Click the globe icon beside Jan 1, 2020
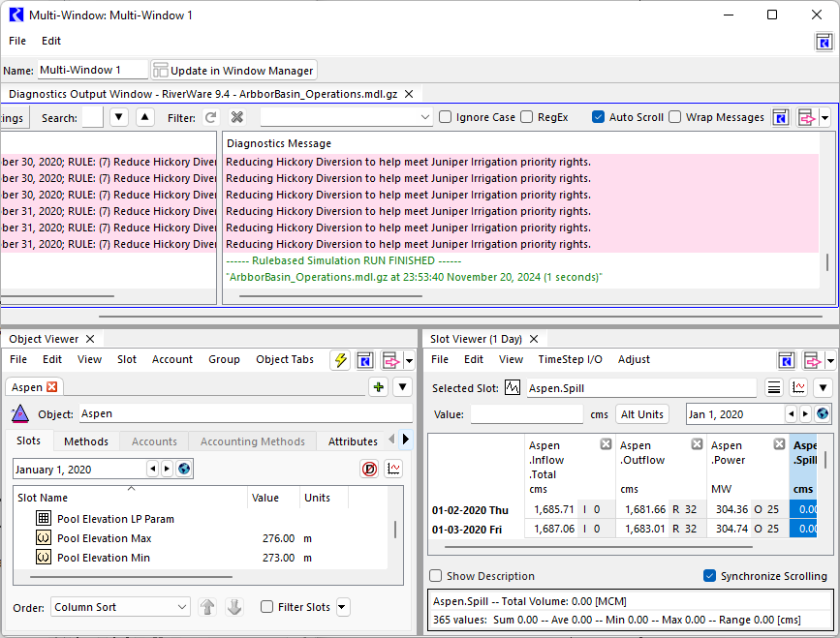Image resolution: width=840 pixels, height=638 pixels. pyautogui.click(x=823, y=414)
